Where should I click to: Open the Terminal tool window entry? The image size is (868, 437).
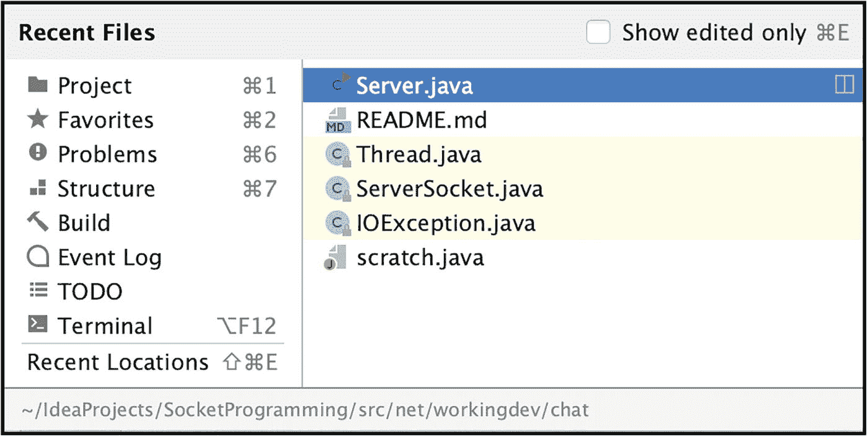tap(153, 325)
